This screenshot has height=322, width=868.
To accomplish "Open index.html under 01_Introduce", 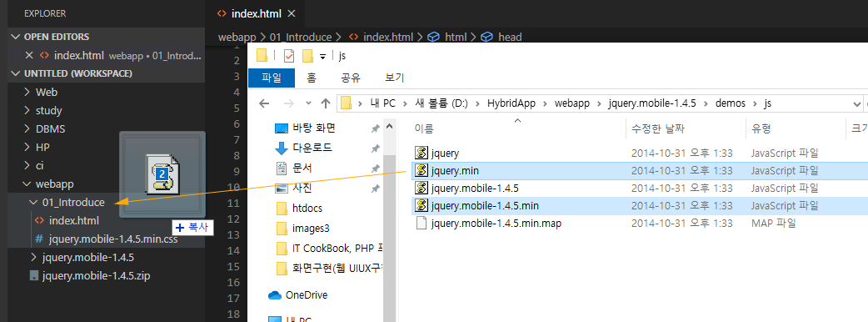I will pyautogui.click(x=73, y=220).
